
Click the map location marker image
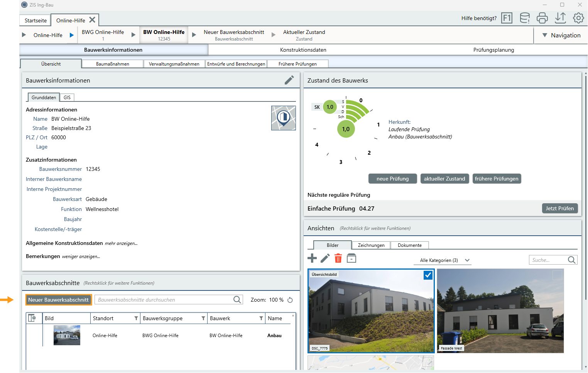click(x=284, y=118)
